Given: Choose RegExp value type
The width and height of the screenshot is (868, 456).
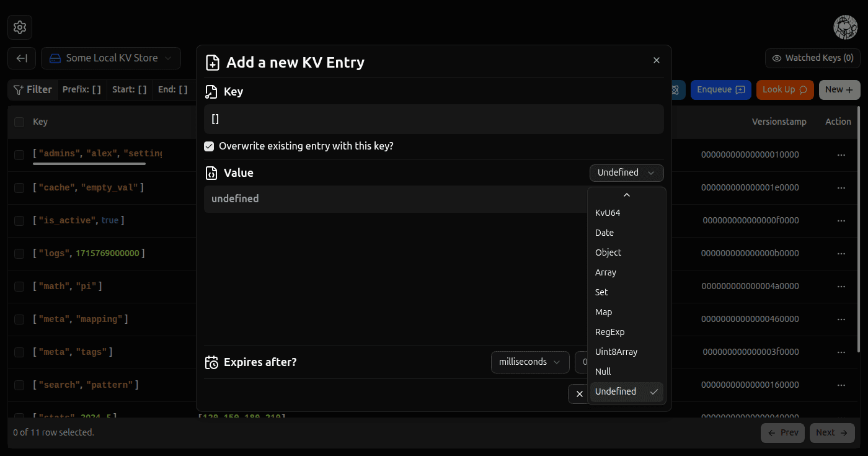Looking at the screenshot, I should (626, 332).
